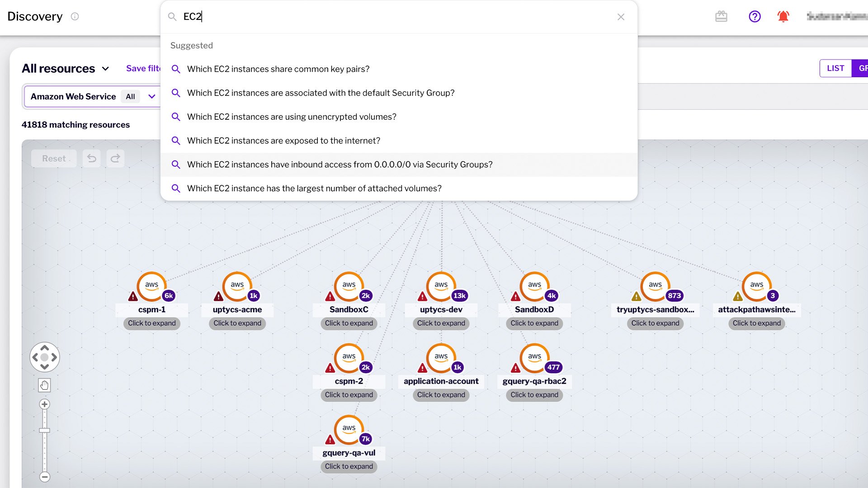This screenshot has height=488, width=868.
Task: Click to expand uptycs-dev account node
Action: point(441,323)
